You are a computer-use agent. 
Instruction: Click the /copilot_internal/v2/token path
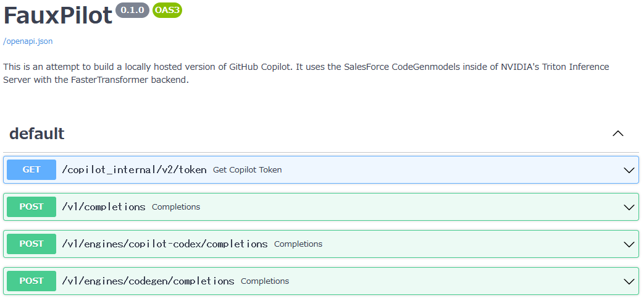point(134,169)
